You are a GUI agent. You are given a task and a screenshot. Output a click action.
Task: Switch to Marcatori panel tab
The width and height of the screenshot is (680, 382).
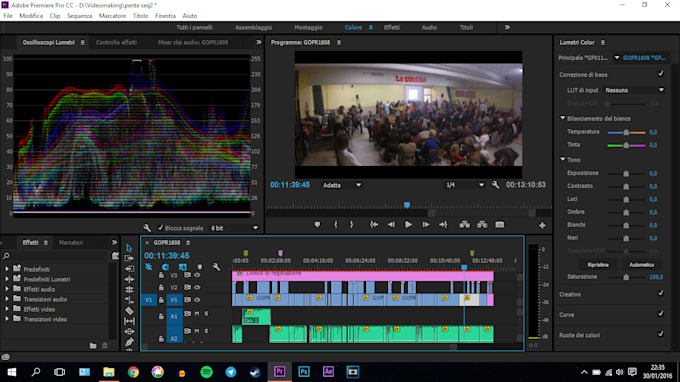71,242
